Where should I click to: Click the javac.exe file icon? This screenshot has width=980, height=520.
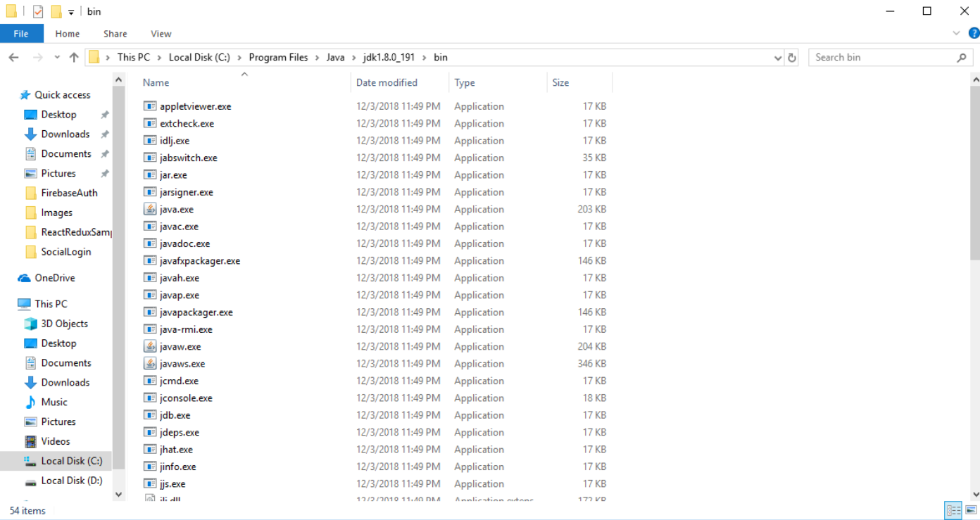coord(149,227)
